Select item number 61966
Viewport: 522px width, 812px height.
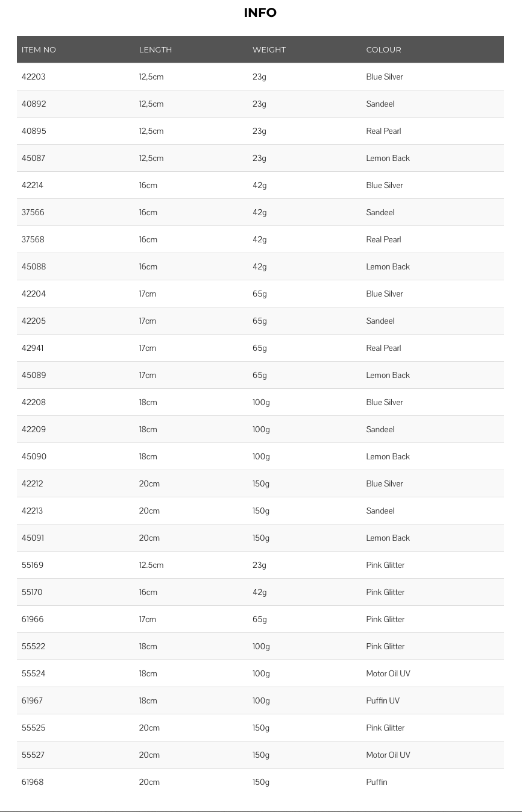coord(33,619)
